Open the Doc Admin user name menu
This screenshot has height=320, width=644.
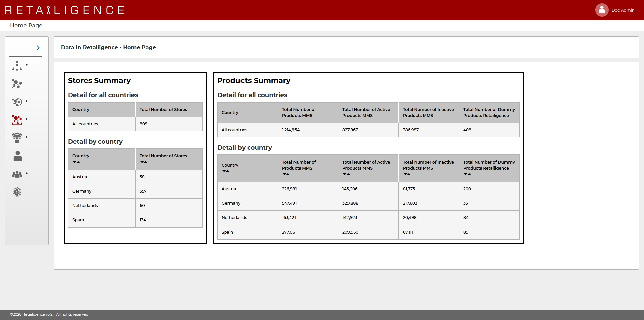(623, 10)
